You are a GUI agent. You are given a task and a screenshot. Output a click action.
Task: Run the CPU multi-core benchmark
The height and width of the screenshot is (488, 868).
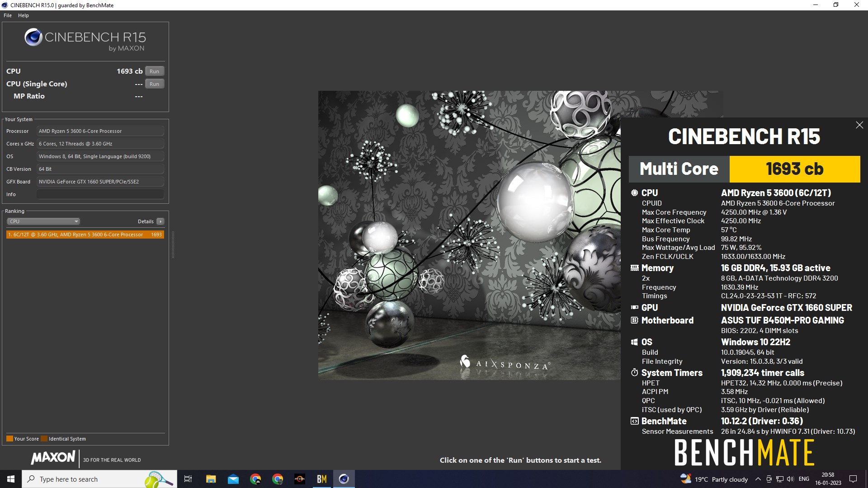click(x=154, y=71)
